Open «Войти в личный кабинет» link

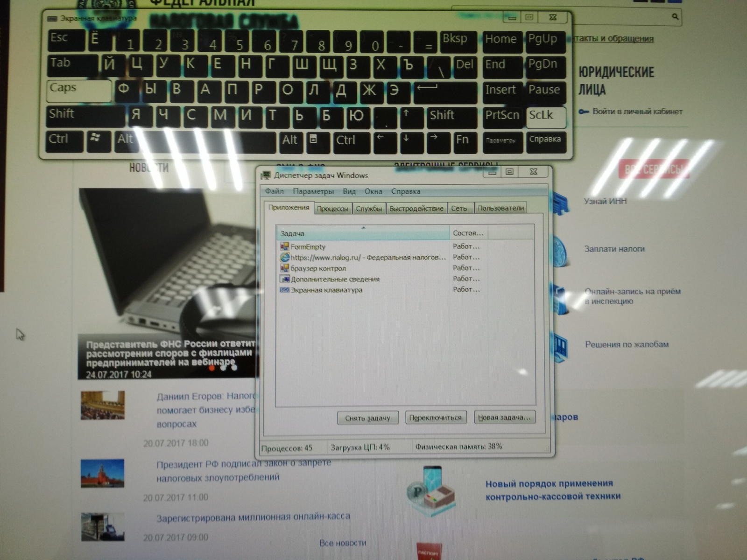pyautogui.click(x=637, y=112)
